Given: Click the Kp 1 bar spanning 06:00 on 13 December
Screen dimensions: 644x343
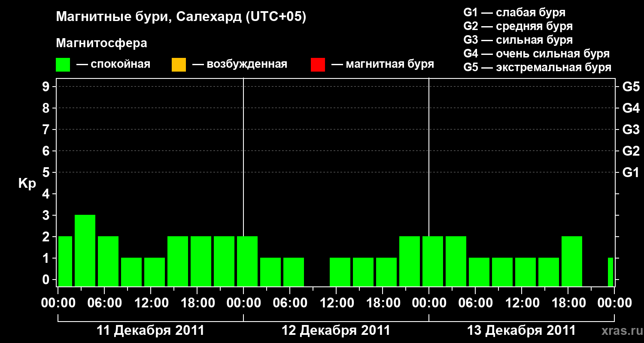Looking at the screenshot, I should pos(479,272).
